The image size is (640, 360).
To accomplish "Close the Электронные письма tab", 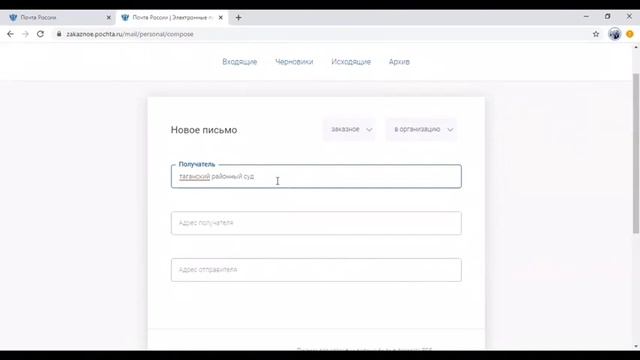I will click(220, 18).
